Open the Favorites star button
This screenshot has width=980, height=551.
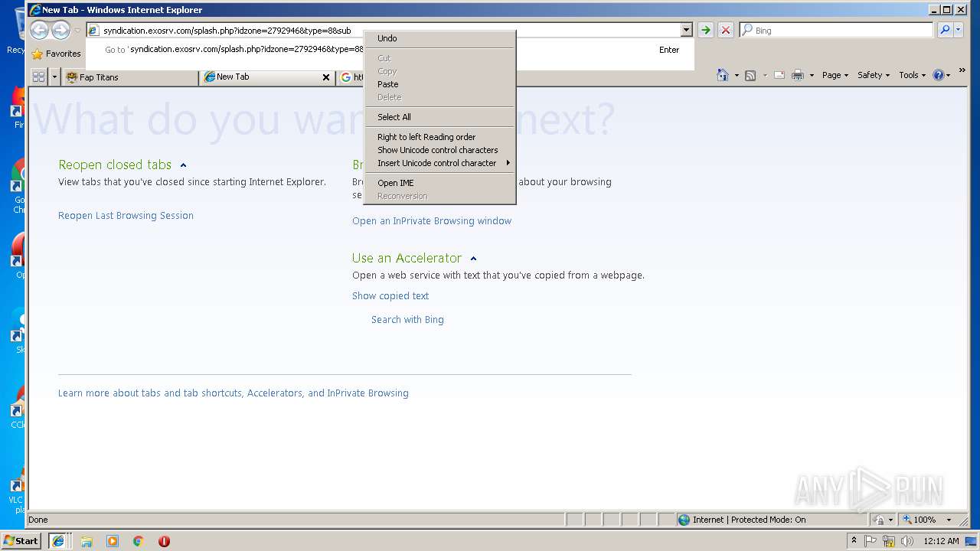[56, 54]
